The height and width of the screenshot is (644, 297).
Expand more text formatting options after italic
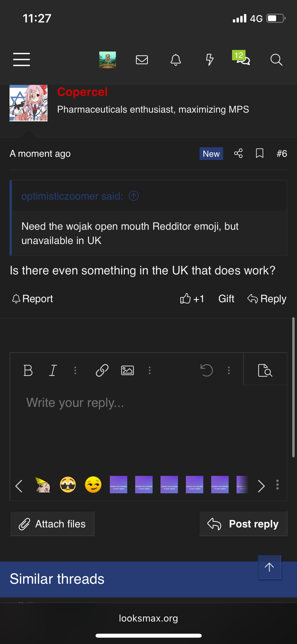pos(75,370)
